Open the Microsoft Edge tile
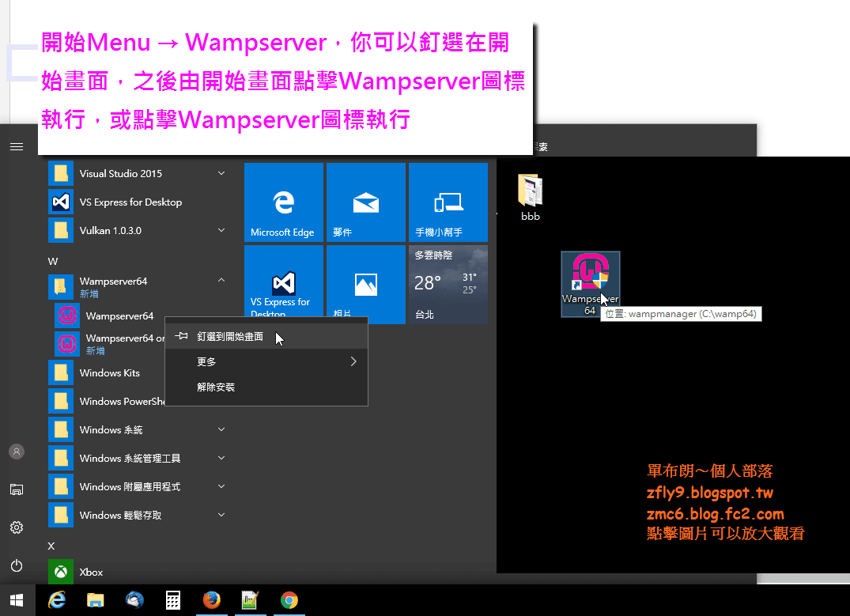The image size is (850, 616). click(284, 202)
